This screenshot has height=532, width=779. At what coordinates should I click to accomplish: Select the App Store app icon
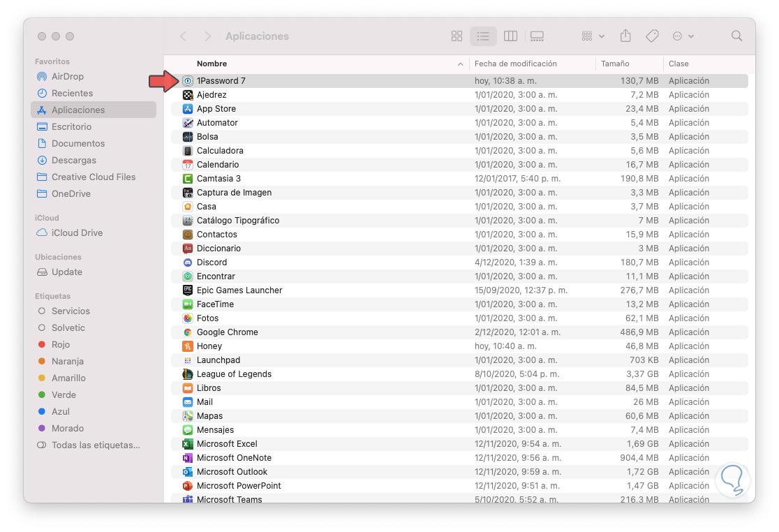pos(187,109)
